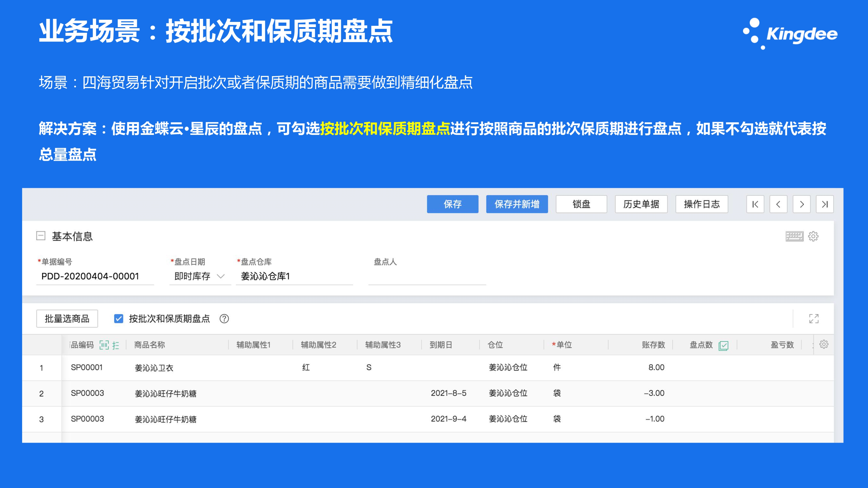Go to next record arrow

(801, 204)
